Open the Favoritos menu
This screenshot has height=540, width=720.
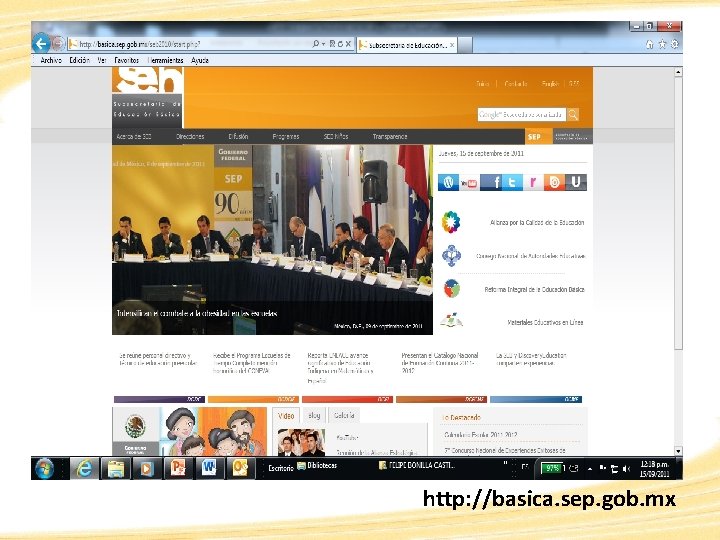point(126,60)
